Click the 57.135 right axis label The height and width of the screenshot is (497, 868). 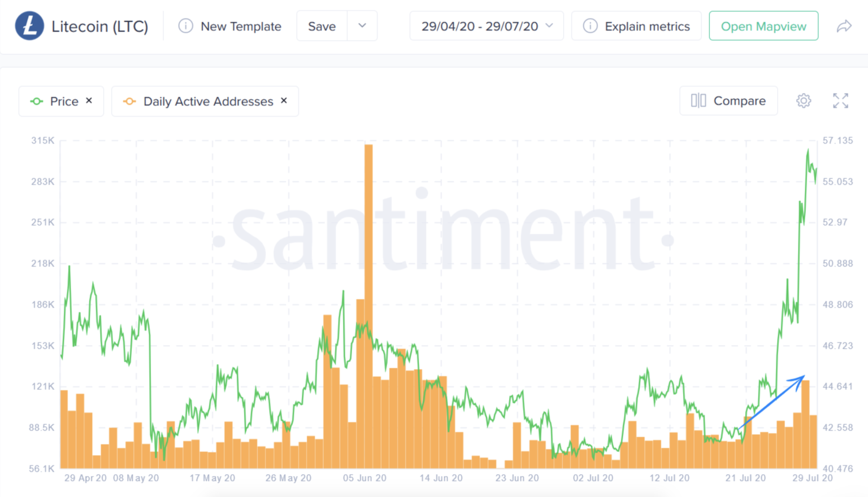[837, 141]
